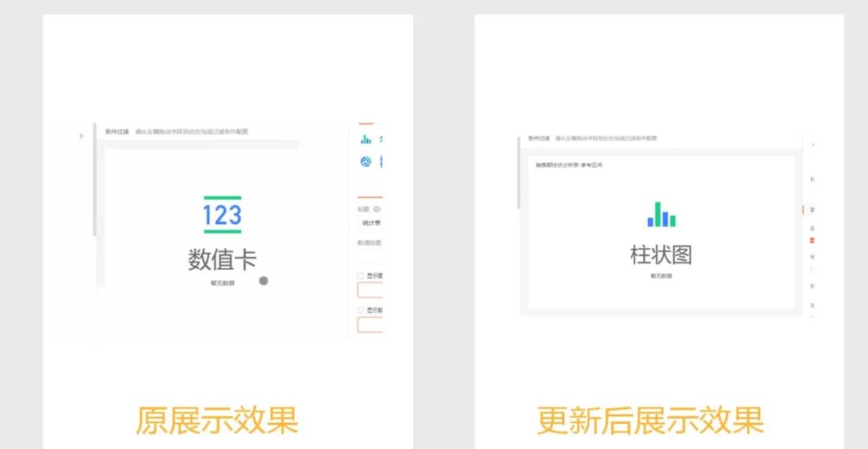Viewport: 868px width, 449px height.
Task: Select the bar chart type icon in original-effect panel
Action: [x=366, y=139]
